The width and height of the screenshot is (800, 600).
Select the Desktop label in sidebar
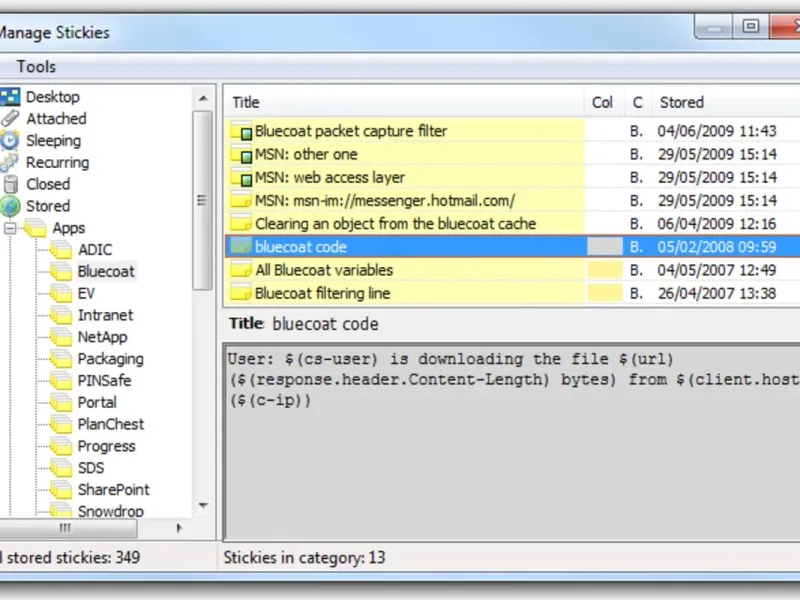click(x=53, y=97)
